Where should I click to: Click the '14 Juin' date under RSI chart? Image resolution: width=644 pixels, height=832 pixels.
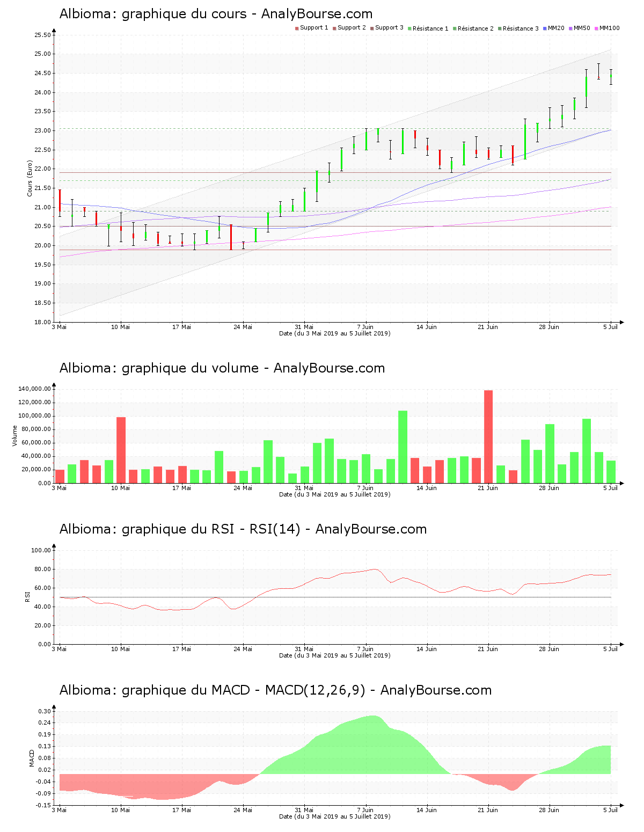(427, 649)
